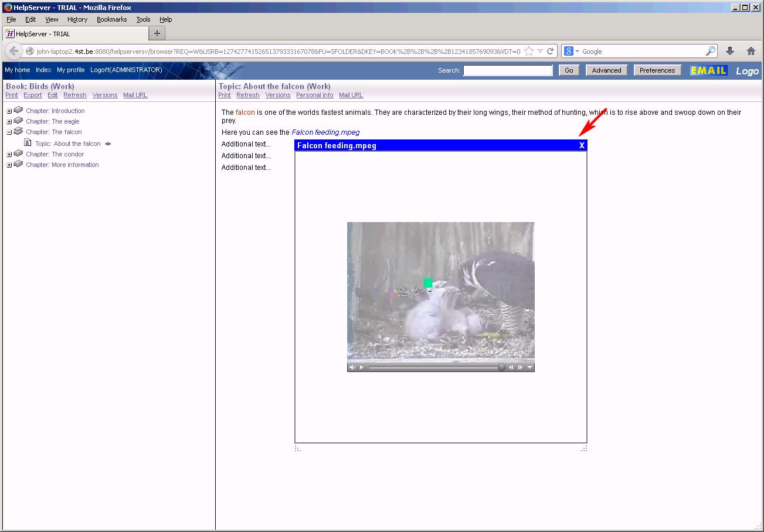Expand the Chapter: The condor node

[x=9, y=155]
